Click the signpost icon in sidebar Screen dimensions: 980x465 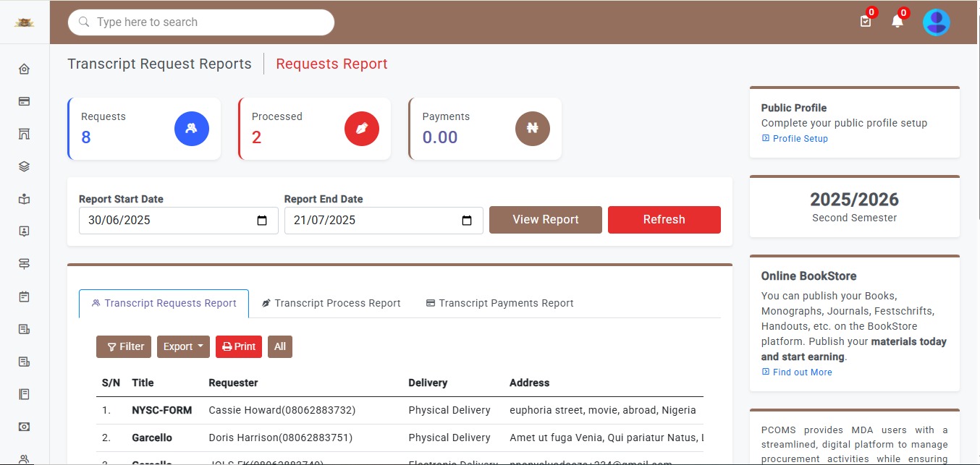click(24, 264)
